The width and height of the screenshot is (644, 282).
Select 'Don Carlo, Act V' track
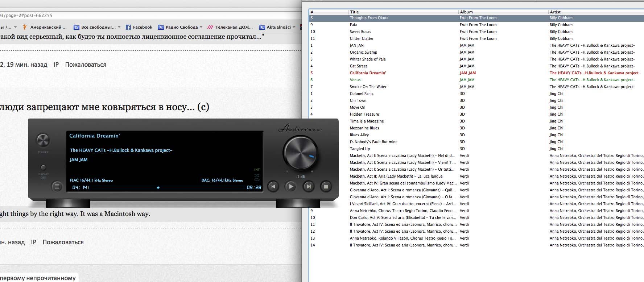coord(476,217)
